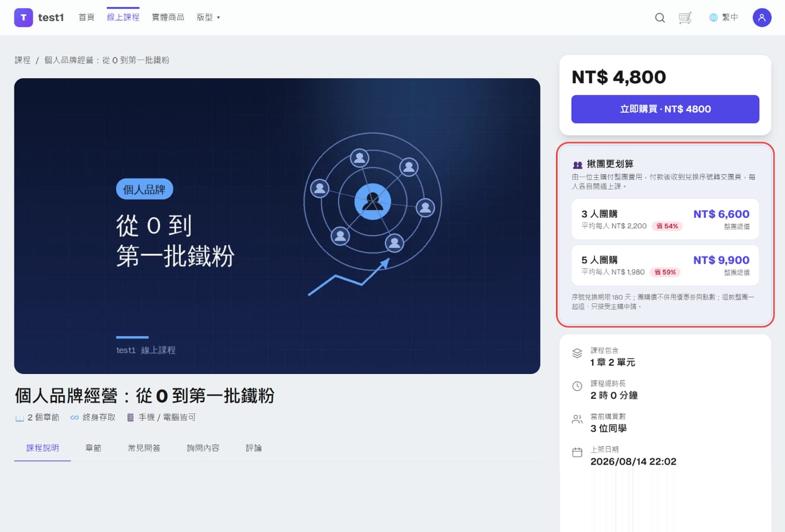The image size is (785, 532).
Task: Choose the 5 人團購 NT$ 9,900 option
Action: (665, 265)
